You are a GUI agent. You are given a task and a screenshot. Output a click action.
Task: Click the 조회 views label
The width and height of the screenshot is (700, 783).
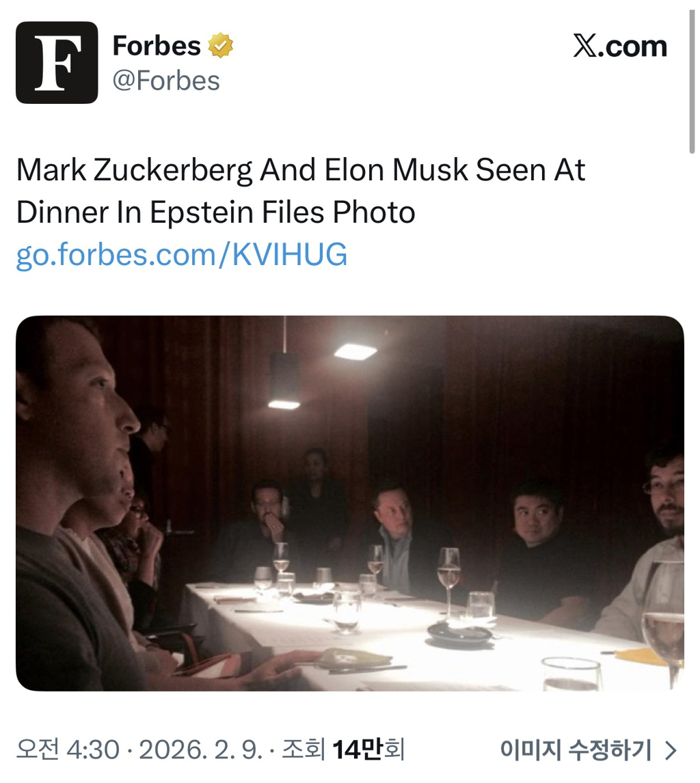pyautogui.click(x=303, y=750)
